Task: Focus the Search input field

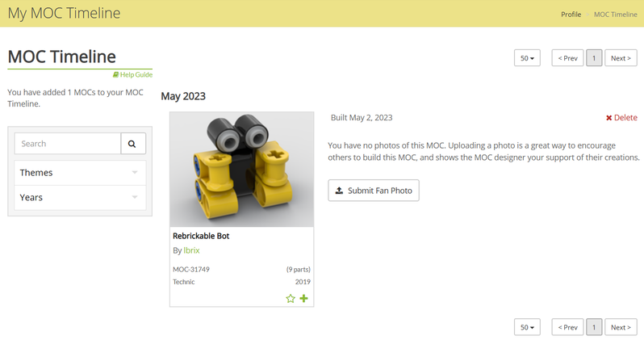Action: [68, 144]
